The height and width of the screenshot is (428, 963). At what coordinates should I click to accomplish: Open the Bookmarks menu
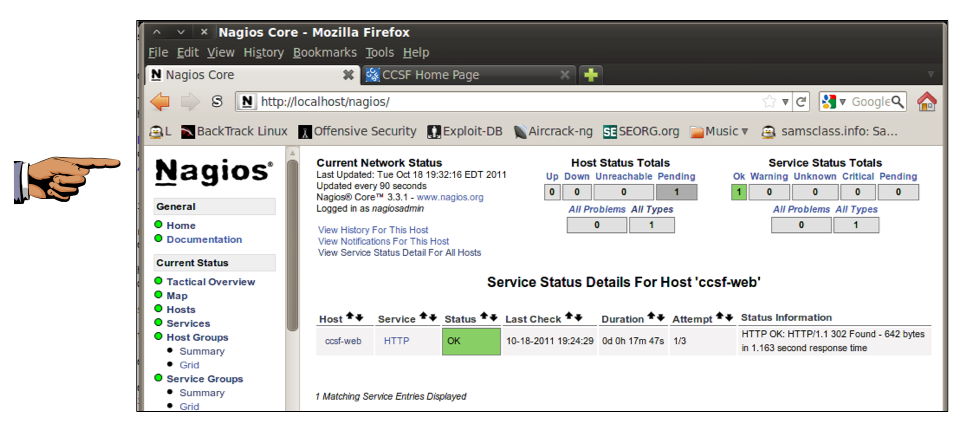click(324, 53)
